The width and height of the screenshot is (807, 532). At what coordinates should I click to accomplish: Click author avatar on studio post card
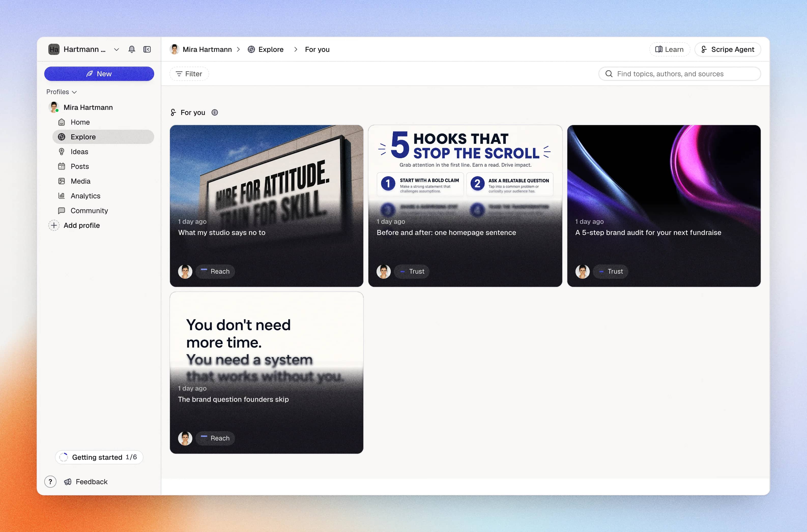[x=185, y=271]
